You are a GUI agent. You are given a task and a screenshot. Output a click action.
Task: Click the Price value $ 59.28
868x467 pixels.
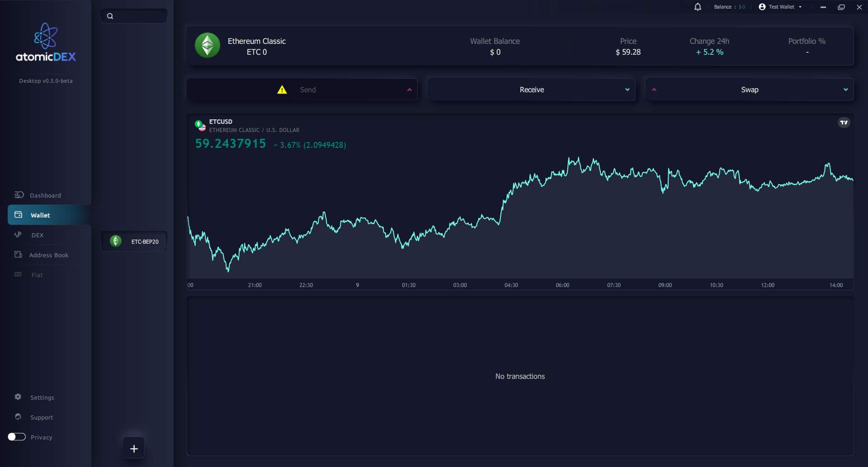click(628, 52)
